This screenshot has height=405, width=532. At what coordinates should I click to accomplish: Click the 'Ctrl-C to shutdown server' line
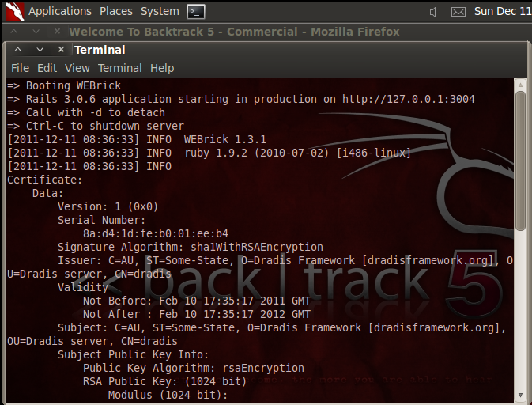pyautogui.click(x=96, y=126)
